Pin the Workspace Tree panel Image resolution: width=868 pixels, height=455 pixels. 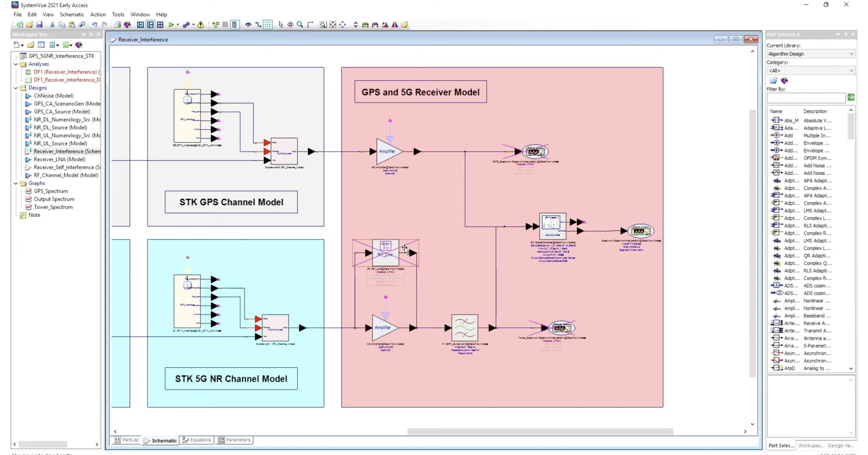click(x=91, y=34)
